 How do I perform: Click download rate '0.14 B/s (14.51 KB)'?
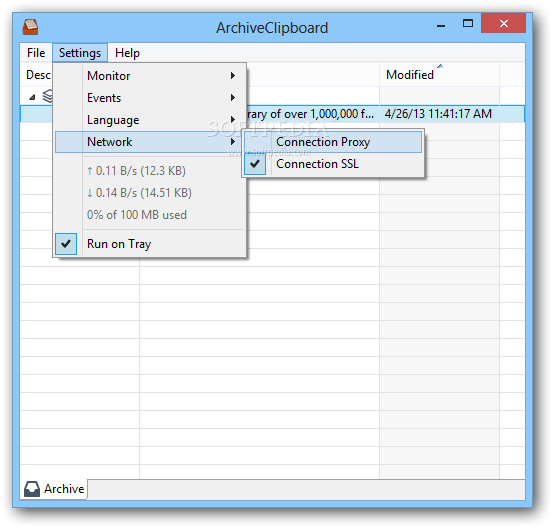pos(139,193)
